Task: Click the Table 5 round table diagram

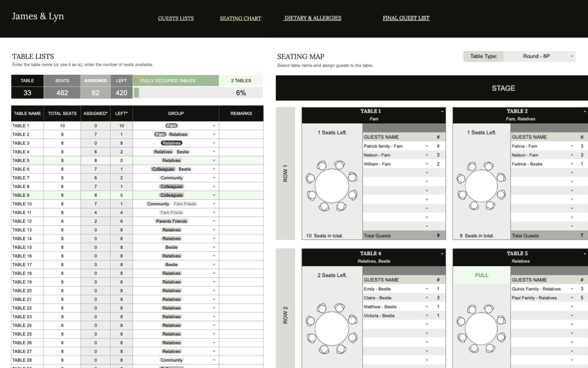Action: tap(481, 329)
